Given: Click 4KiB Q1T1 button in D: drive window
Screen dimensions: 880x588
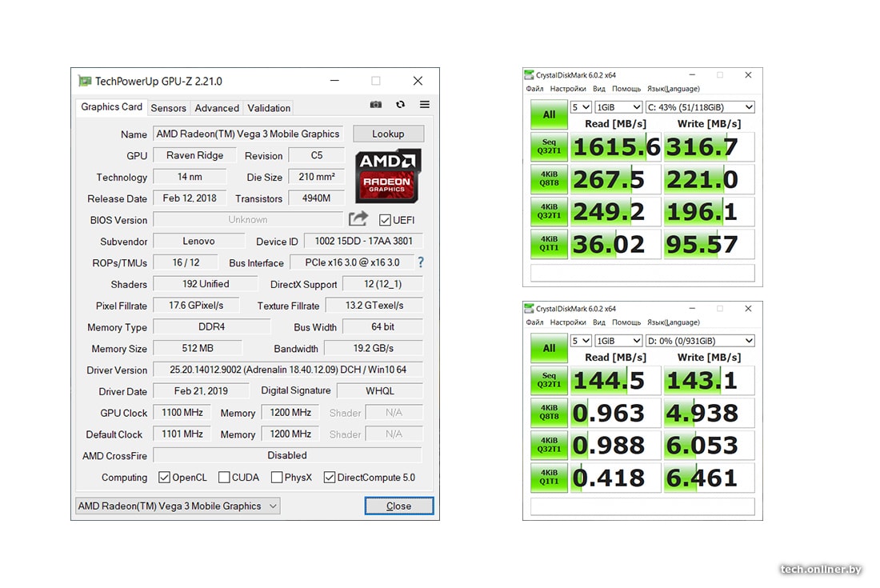Looking at the screenshot, I should 549,478.
